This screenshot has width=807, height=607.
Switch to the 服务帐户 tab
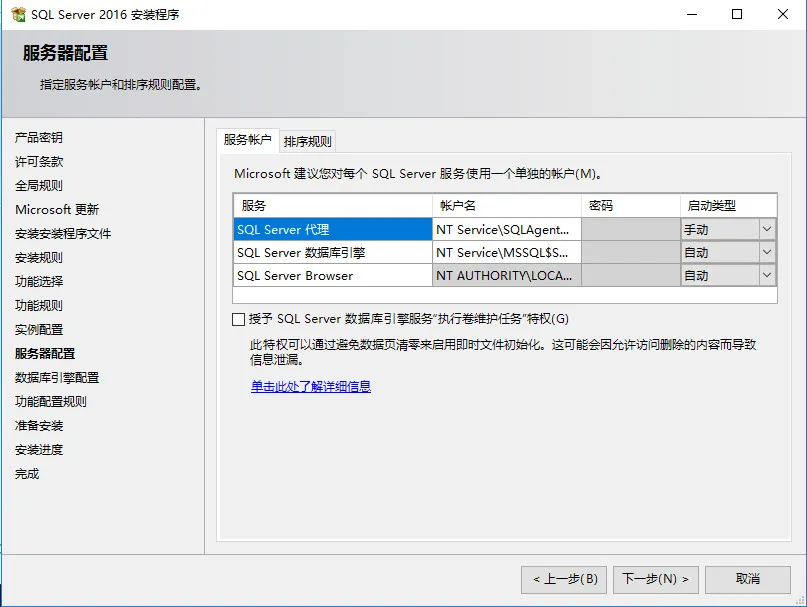248,140
